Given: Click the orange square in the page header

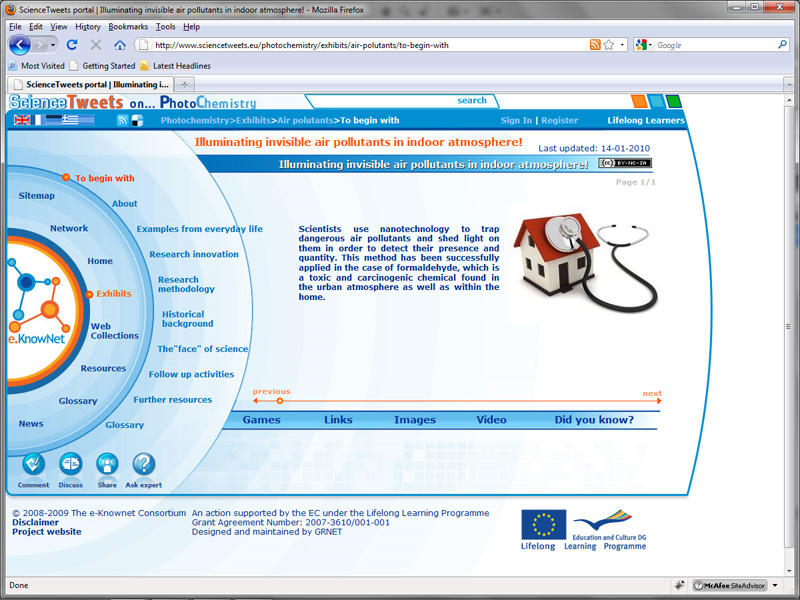Looking at the screenshot, I should (639, 101).
